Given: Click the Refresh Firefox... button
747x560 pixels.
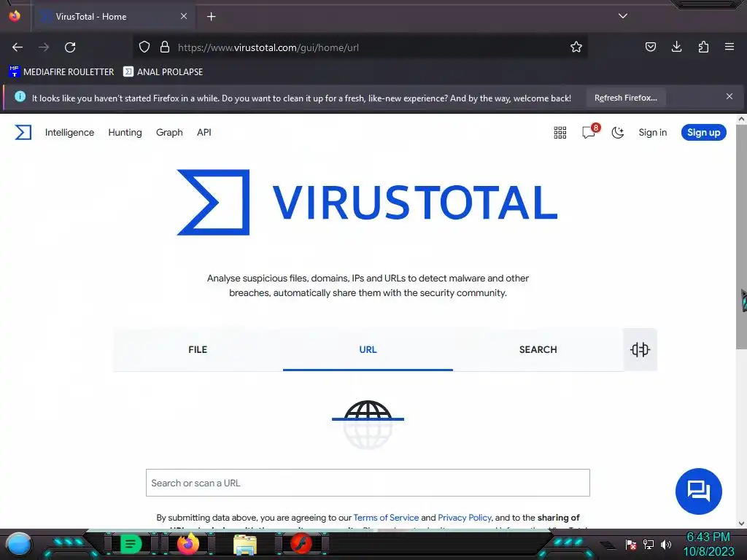Looking at the screenshot, I should pos(625,98).
